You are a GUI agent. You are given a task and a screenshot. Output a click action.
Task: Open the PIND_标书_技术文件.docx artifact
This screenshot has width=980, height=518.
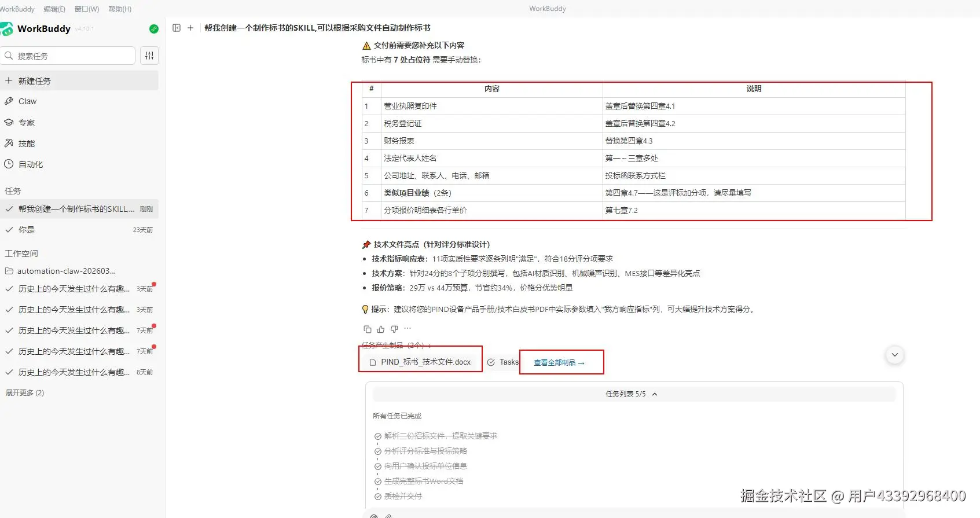[420, 362]
